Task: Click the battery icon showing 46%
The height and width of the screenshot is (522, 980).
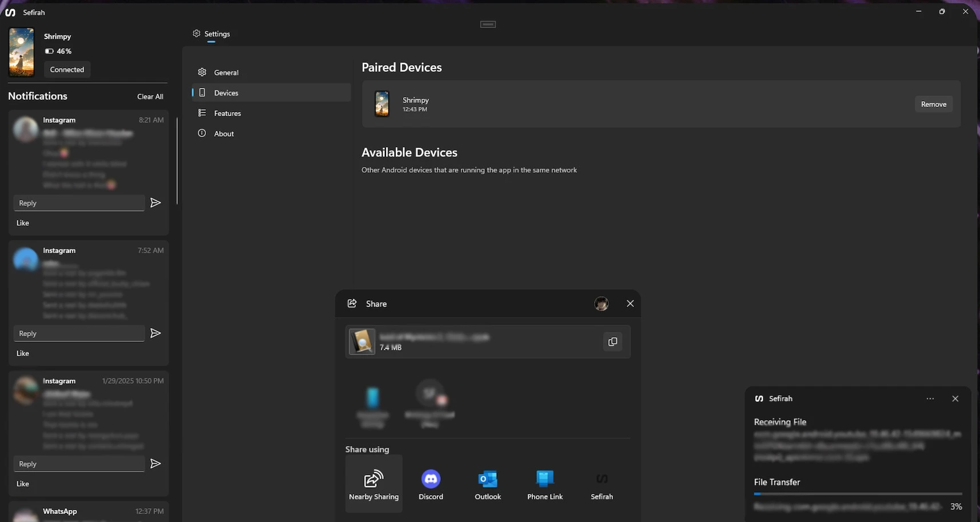Action: (x=49, y=51)
